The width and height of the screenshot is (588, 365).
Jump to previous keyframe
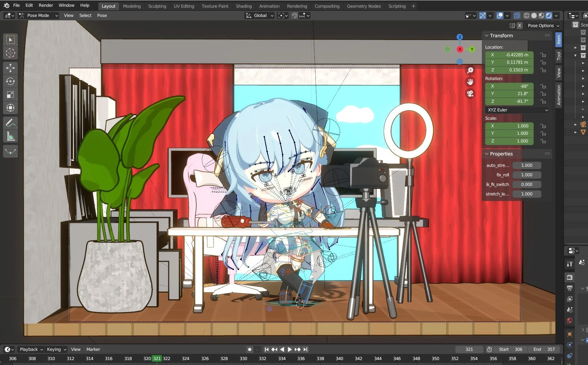(274, 349)
